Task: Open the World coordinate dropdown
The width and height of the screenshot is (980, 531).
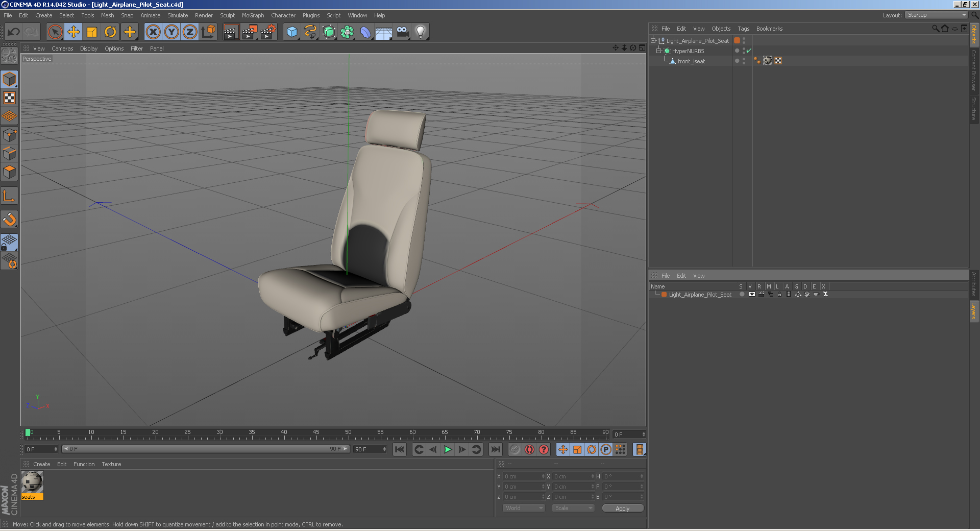Action: coord(524,508)
